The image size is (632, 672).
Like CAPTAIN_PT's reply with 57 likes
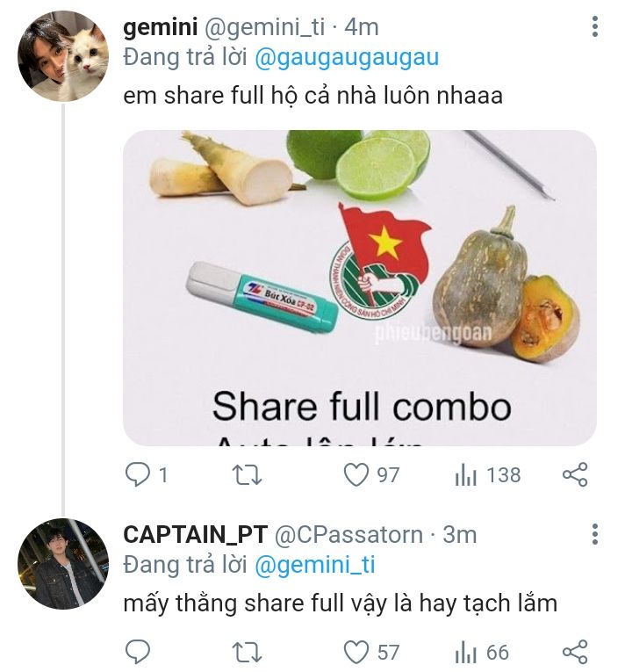click(x=355, y=652)
